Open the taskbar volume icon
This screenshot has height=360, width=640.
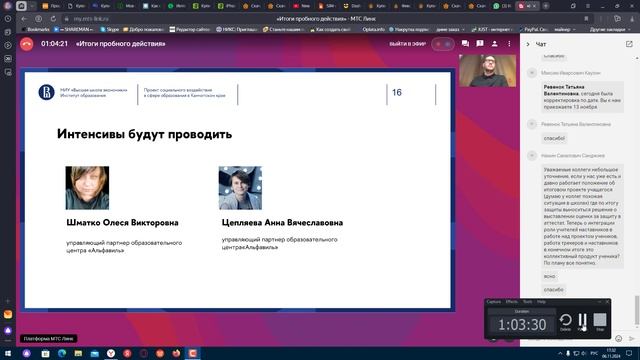click(x=584, y=353)
